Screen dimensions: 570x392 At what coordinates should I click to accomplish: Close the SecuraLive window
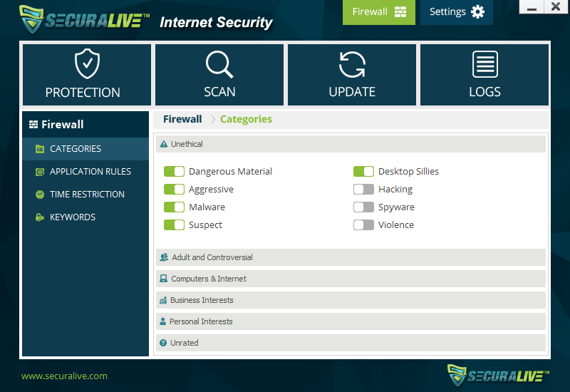point(556,7)
